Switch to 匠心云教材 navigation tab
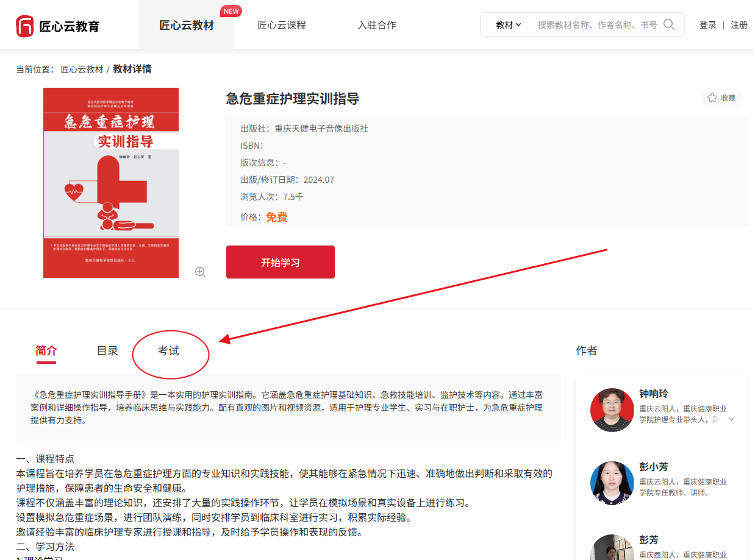This screenshot has width=755, height=560. tap(187, 25)
